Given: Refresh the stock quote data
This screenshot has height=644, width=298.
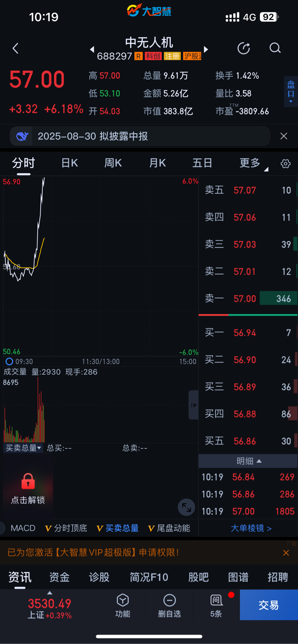Looking at the screenshot, I should (244, 48).
